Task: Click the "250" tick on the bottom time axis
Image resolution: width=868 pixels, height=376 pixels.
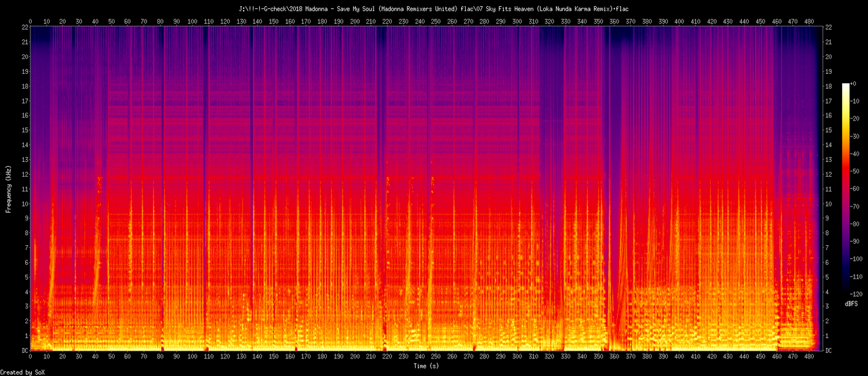Action: pyautogui.click(x=436, y=356)
